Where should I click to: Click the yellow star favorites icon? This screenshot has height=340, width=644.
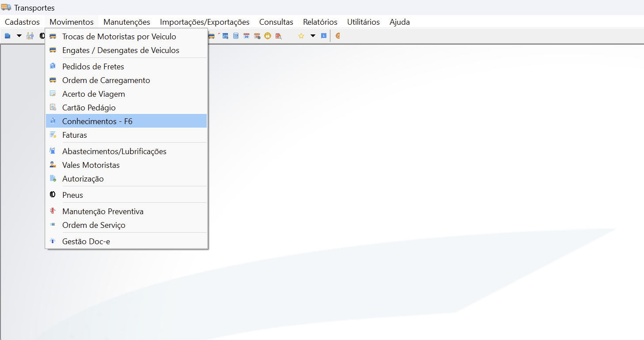click(x=301, y=36)
